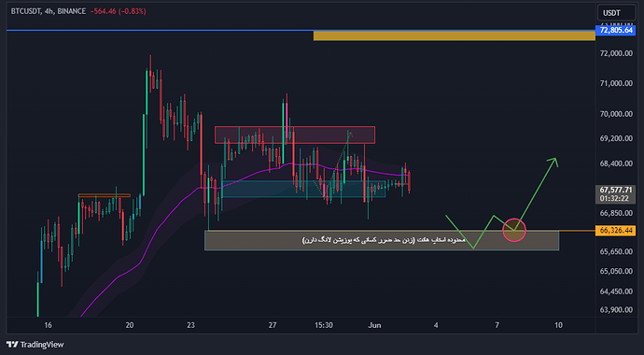Click the 72,000.00 price axis tick
This screenshot has width=644, height=355.
tap(616, 53)
